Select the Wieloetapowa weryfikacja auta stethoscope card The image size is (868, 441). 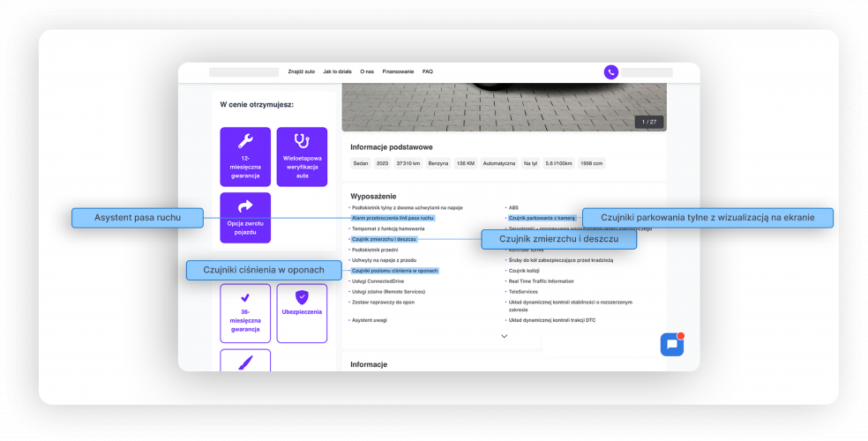[302, 157]
